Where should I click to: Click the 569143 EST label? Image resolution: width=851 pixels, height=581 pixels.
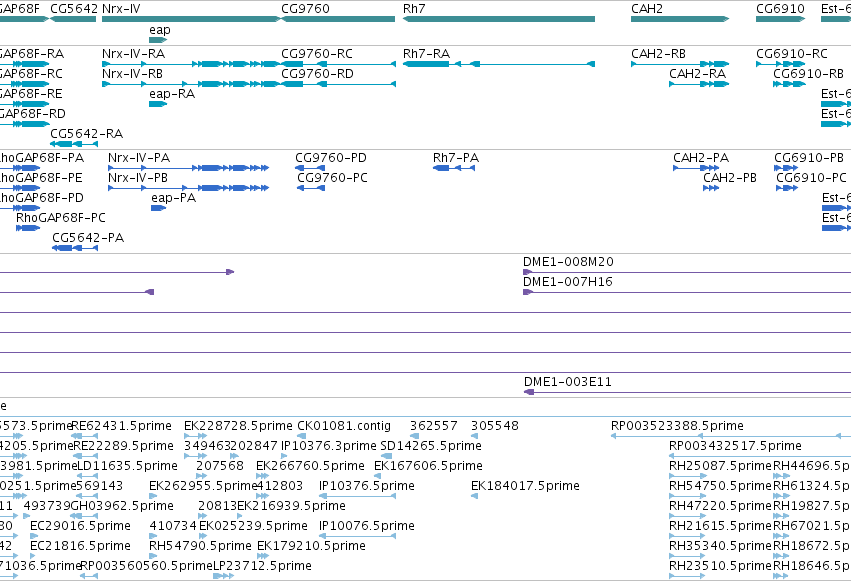[100, 486]
